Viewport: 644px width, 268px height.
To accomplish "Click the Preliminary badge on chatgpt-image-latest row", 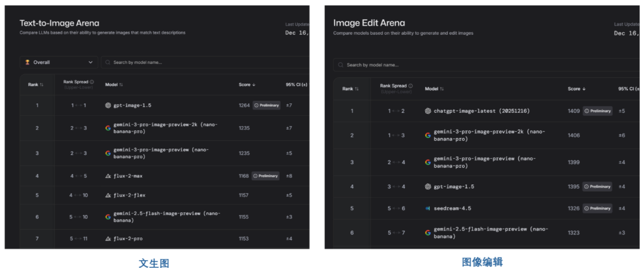I will (597, 111).
